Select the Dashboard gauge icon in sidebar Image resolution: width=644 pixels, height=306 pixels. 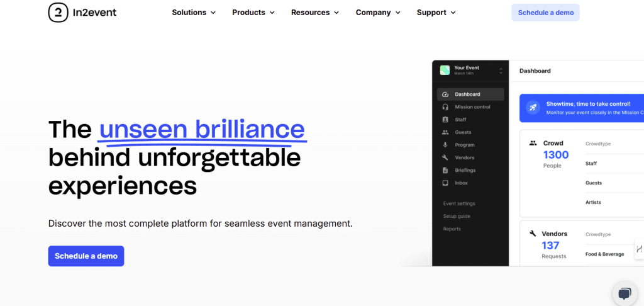(x=445, y=94)
